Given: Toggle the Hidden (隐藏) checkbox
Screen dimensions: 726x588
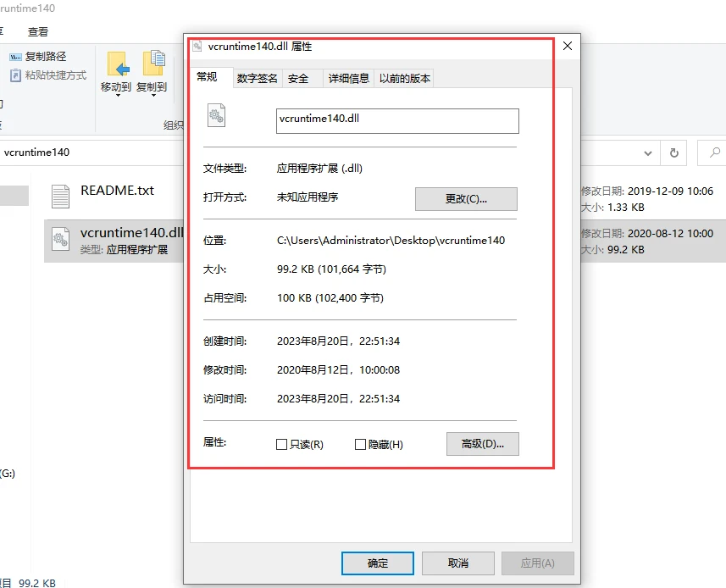Looking at the screenshot, I should (x=360, y=445).
